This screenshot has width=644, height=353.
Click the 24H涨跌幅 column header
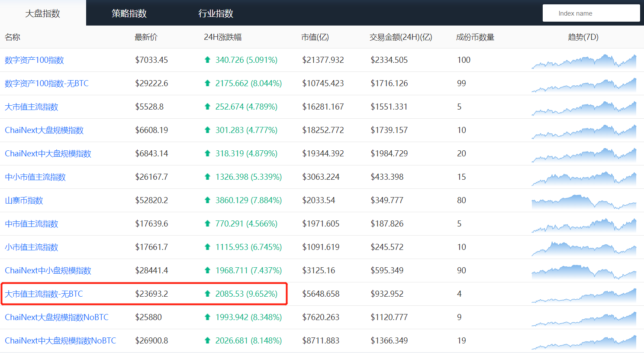[222, 38]
